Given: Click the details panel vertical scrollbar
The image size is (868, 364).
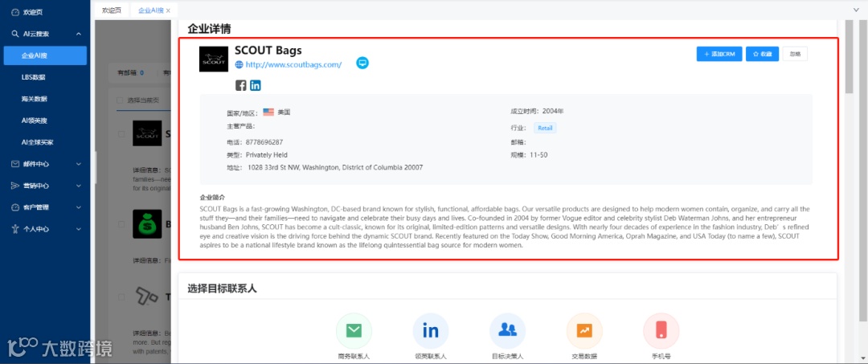Looking at the screenshot, I should [850, 57].
